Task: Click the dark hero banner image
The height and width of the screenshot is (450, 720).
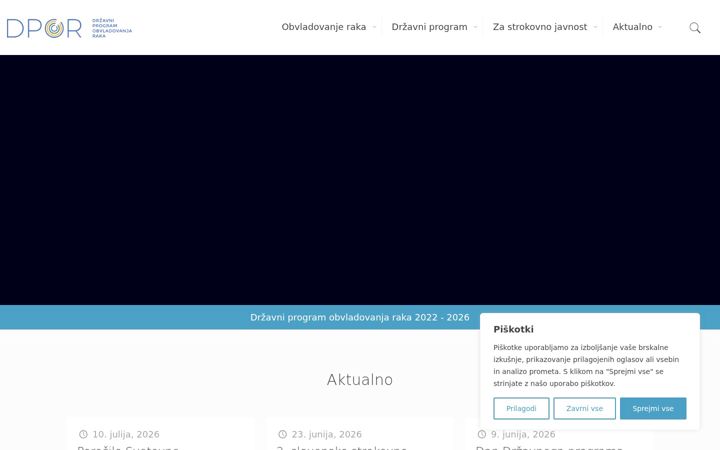Action: (360, 180)
